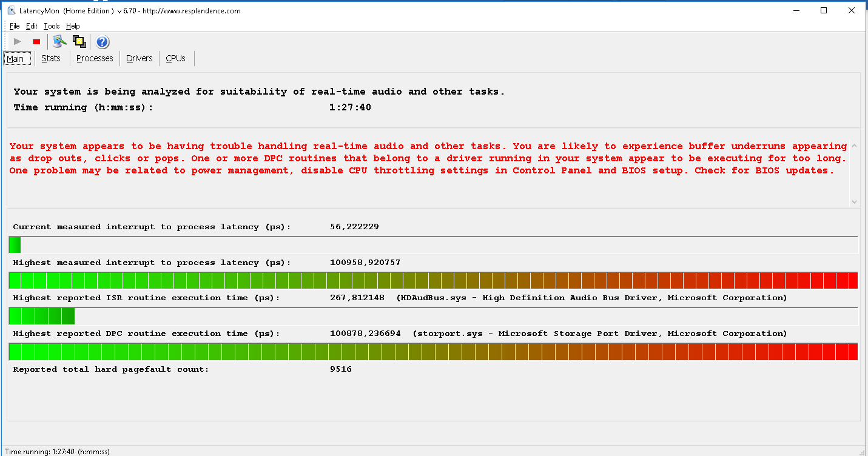Screen dimensions: 868x456
Task: Select the time running value 1:27:40
Action: [350, 107]
